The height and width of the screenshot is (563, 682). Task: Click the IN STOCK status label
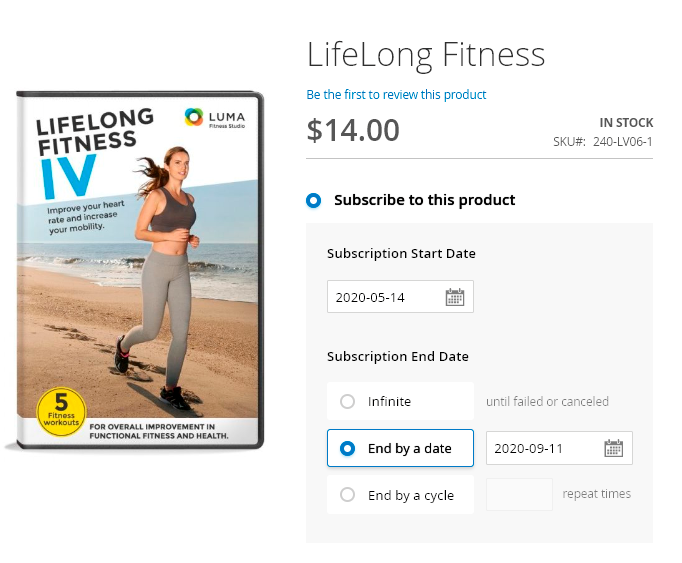(626, 122)
